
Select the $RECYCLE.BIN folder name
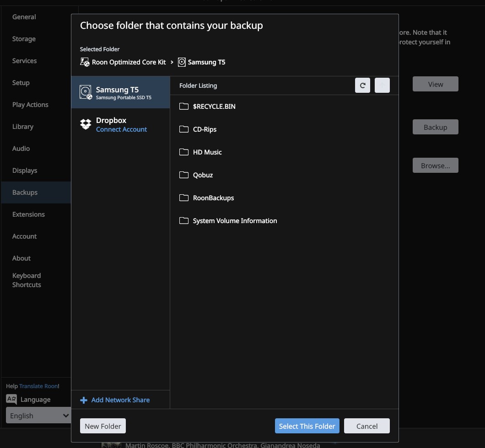click(214, 106)
